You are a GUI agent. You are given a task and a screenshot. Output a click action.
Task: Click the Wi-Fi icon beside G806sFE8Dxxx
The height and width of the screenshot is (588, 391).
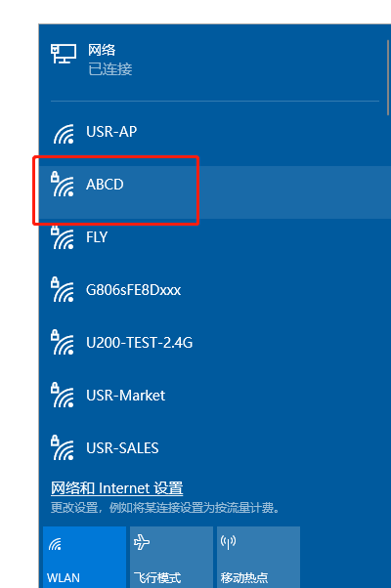tap(63, 290)
